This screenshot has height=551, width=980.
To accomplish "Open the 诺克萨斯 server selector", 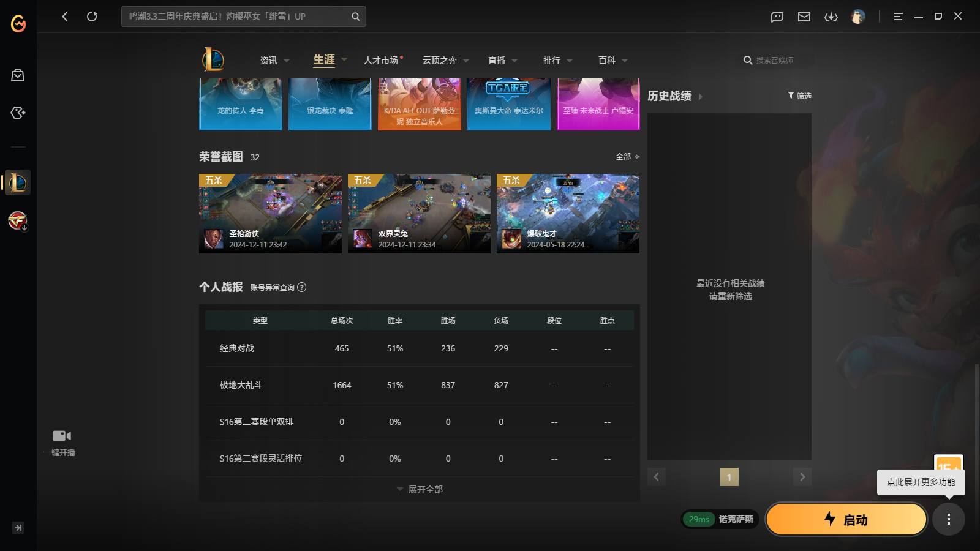I will [x=736, y=519].
